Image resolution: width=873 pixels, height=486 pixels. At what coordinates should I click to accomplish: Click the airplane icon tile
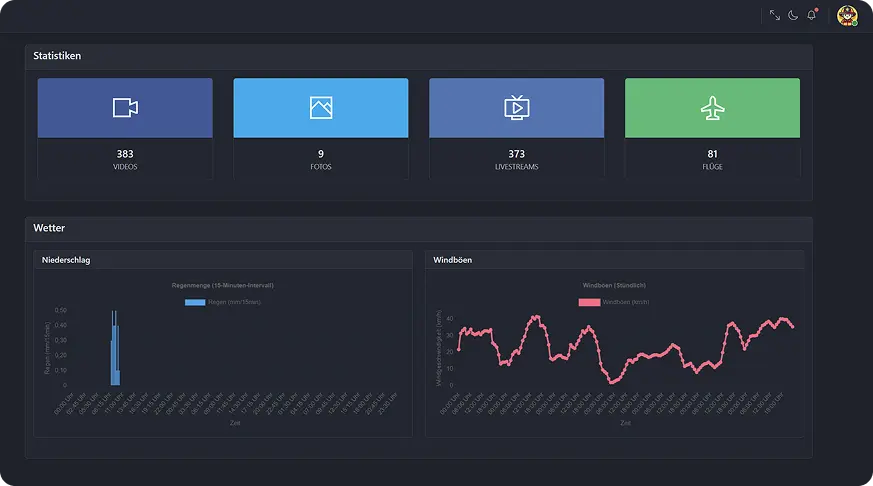click(x=712, y=108)
